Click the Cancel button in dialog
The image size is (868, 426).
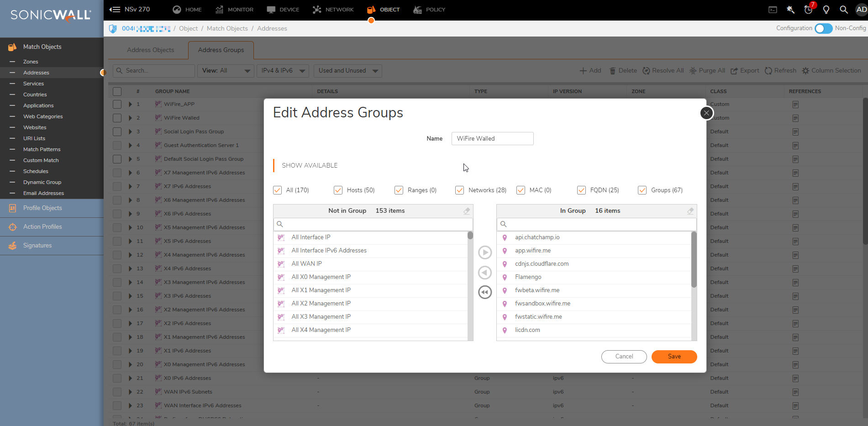(624, 357)
